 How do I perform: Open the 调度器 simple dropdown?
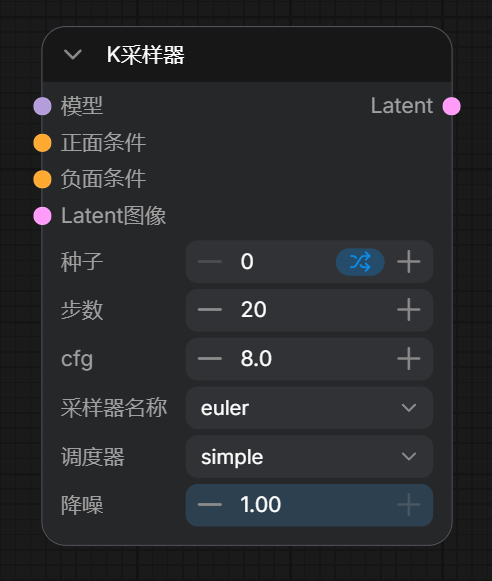(x=309, y=456)
